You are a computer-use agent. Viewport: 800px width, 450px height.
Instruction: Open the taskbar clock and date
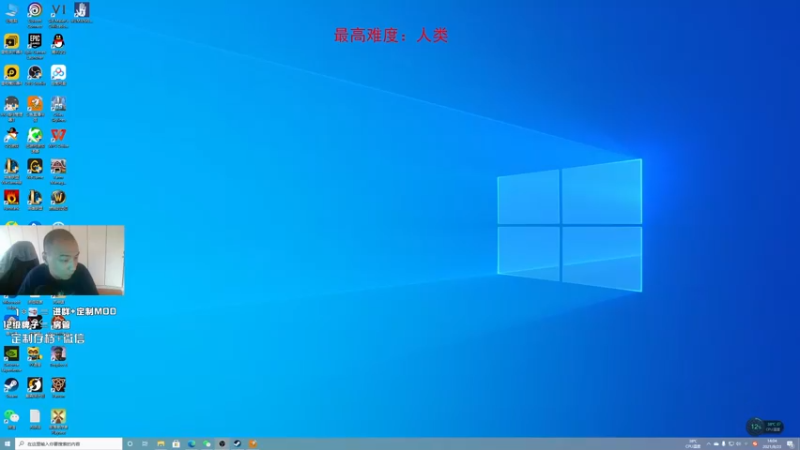772,444
